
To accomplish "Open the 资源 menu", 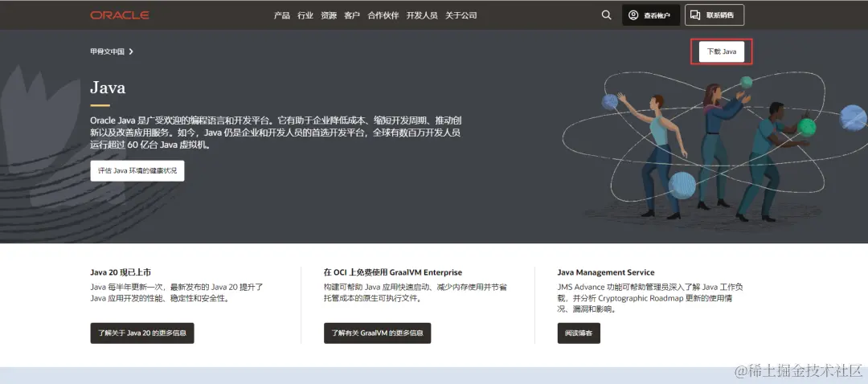I will point(329,15).
